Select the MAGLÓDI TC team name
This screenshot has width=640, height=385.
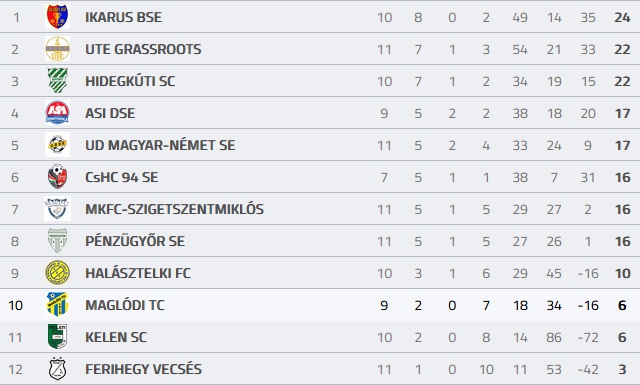coord(124,305)
